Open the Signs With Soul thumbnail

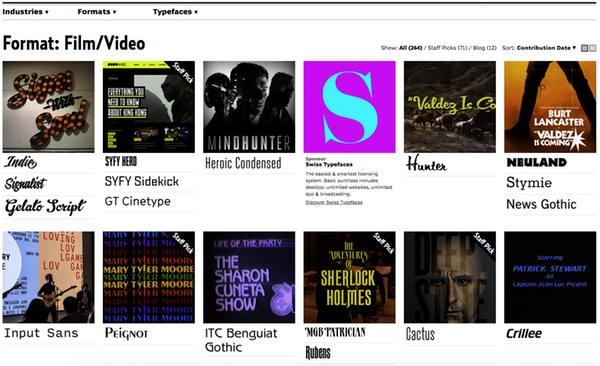tap(48, 107)
